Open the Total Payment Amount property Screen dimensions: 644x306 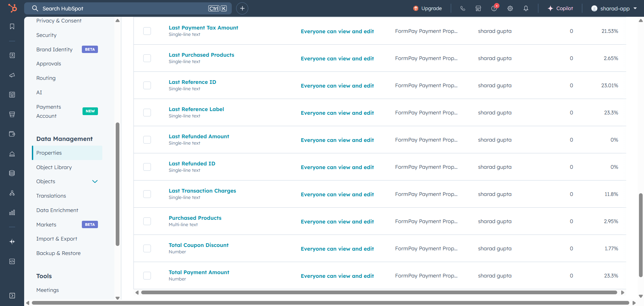click(x=199, y=272)
